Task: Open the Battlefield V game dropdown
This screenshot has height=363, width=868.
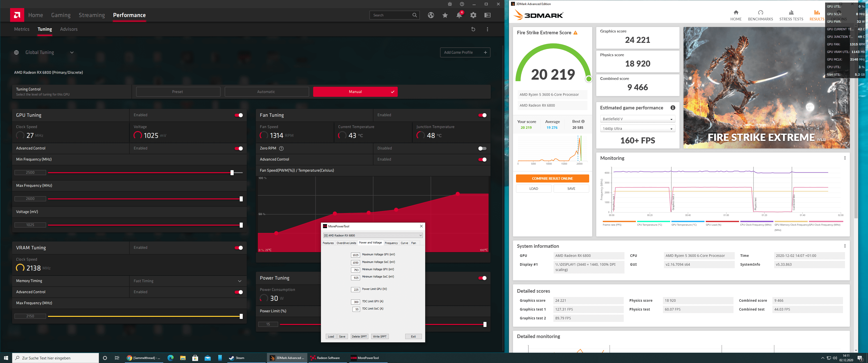Action: (638, 119)
